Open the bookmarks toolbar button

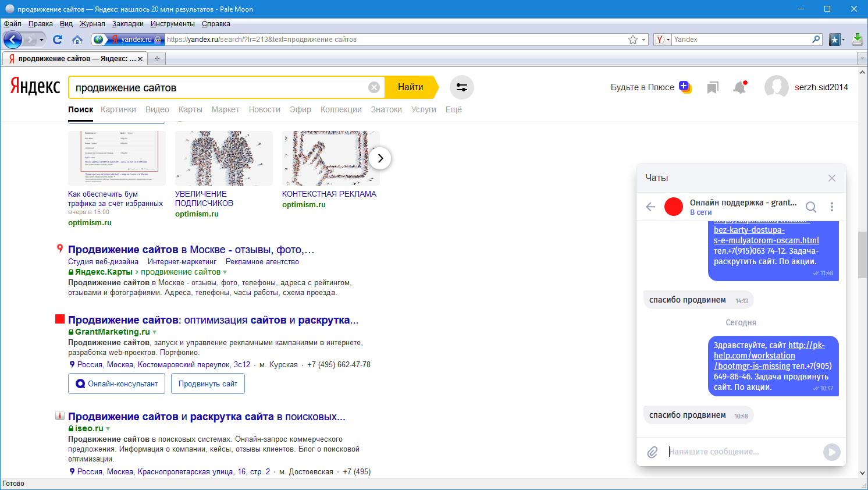[836, 40]
